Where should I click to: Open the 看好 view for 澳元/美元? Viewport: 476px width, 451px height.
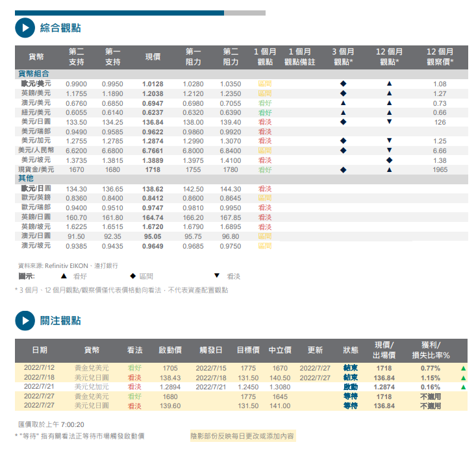click(x=264, y=103)
